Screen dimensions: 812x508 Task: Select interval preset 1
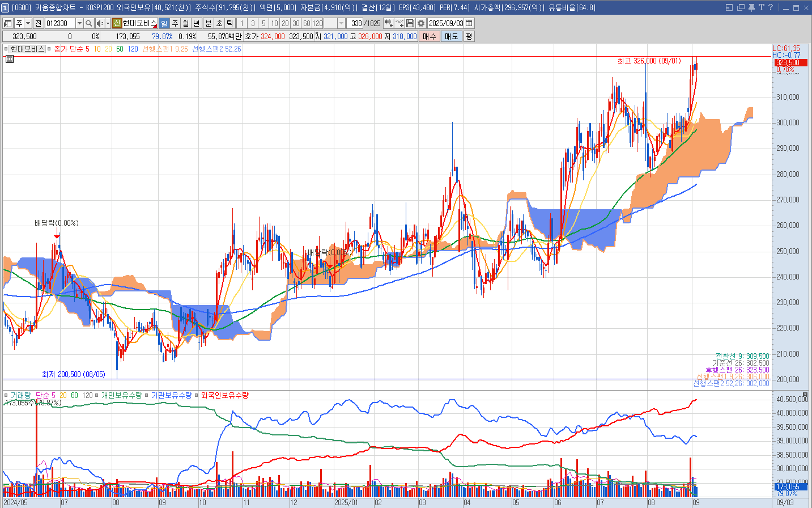click(x=242, y=23)
